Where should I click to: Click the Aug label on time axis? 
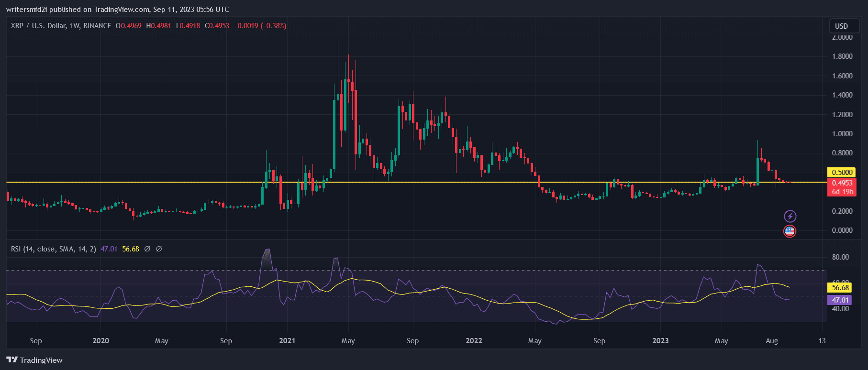(x=771, y=341)
